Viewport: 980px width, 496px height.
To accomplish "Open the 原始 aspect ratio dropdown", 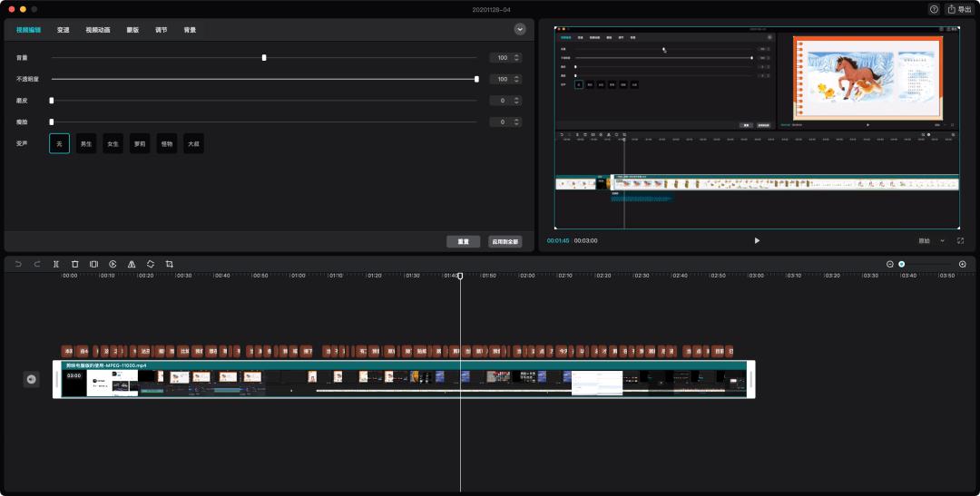I will click(x=930, y=241).
